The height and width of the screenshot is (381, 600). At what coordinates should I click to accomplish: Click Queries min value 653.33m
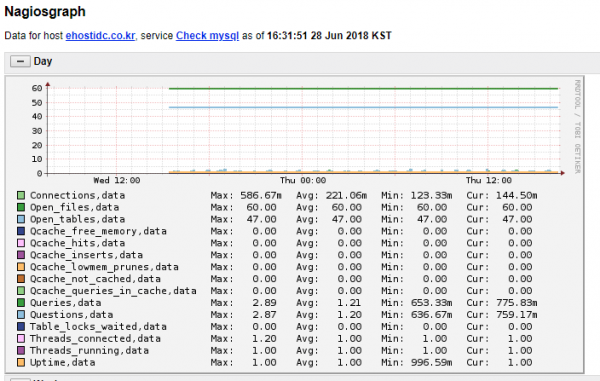tap(432, 303)
